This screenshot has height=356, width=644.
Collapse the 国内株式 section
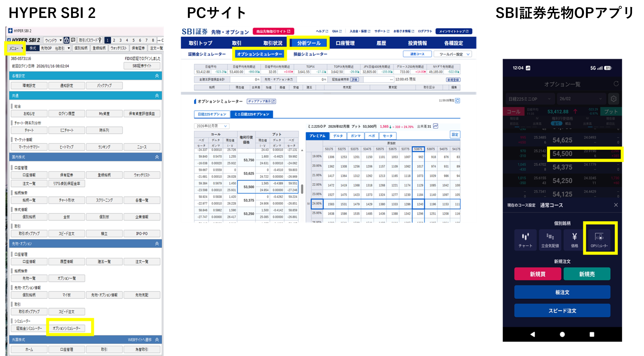click(x=157, y=157)
